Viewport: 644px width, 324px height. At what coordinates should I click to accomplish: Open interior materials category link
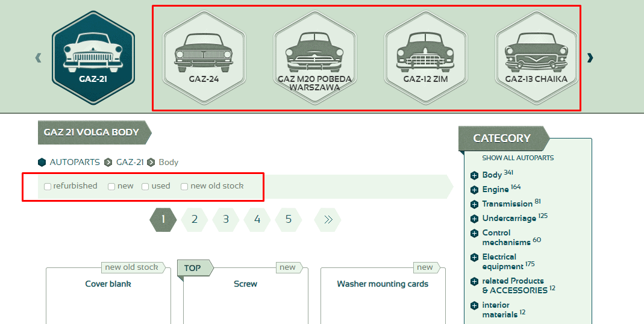pos(500,310)
